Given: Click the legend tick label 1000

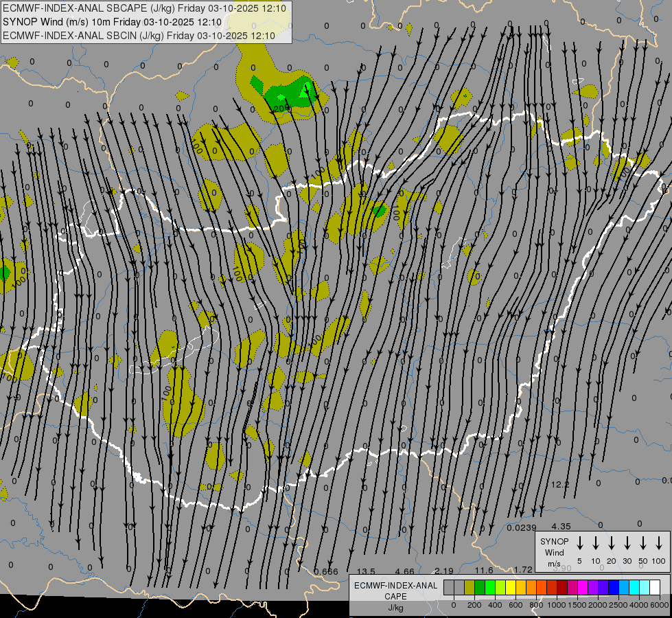Looking at the screenshot, I should tap(557, 605).
